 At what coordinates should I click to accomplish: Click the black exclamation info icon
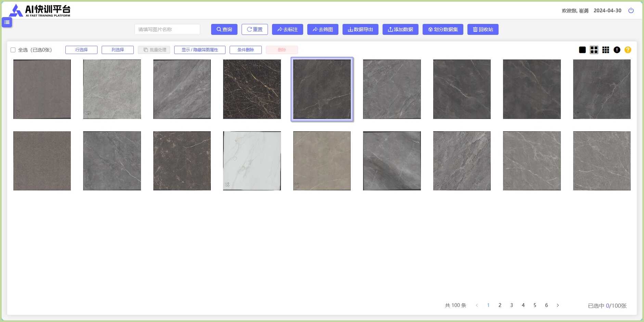617,50
